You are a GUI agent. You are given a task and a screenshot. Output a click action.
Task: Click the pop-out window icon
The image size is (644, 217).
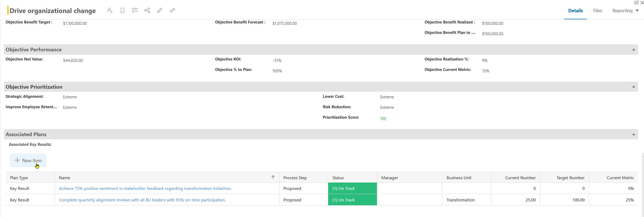tap(636, 3)
